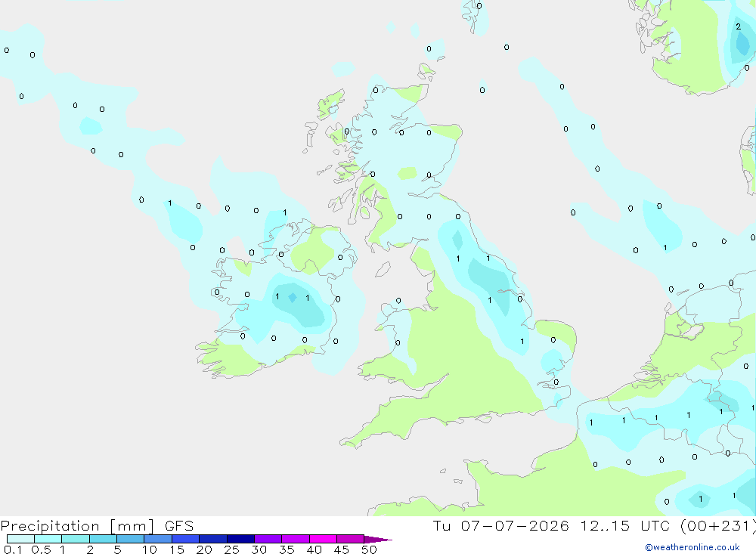This screenshot has width=756, height=554.
Task: Click the 2–5 mm legend color box
Action: tap(103, 539)
